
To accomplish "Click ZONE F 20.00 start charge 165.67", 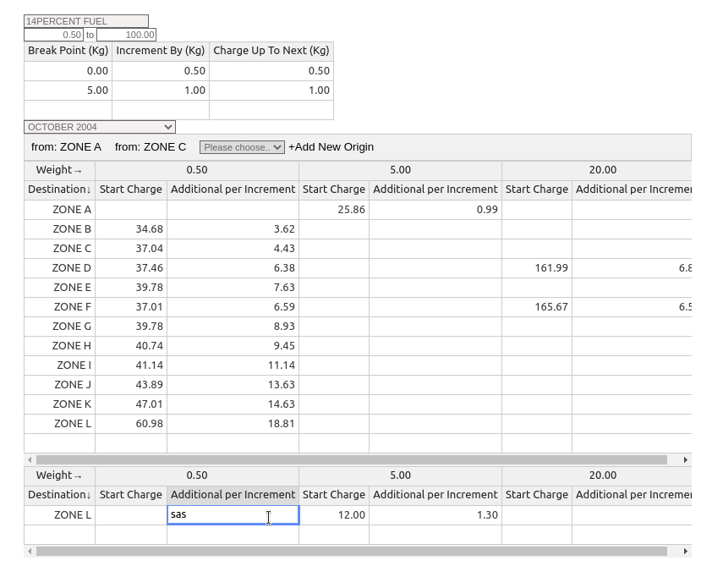I will (x=537, y=306).
